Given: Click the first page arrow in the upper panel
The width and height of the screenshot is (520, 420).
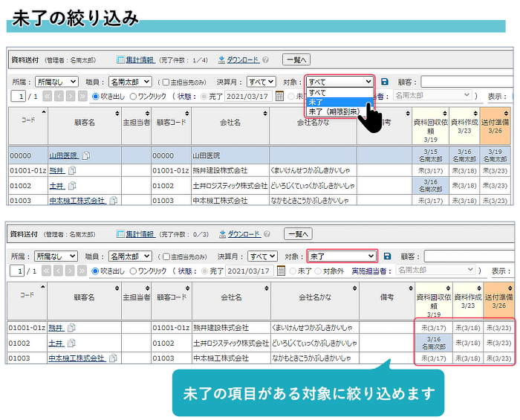Looking at the screenshot, I should (x=48, y=96).
